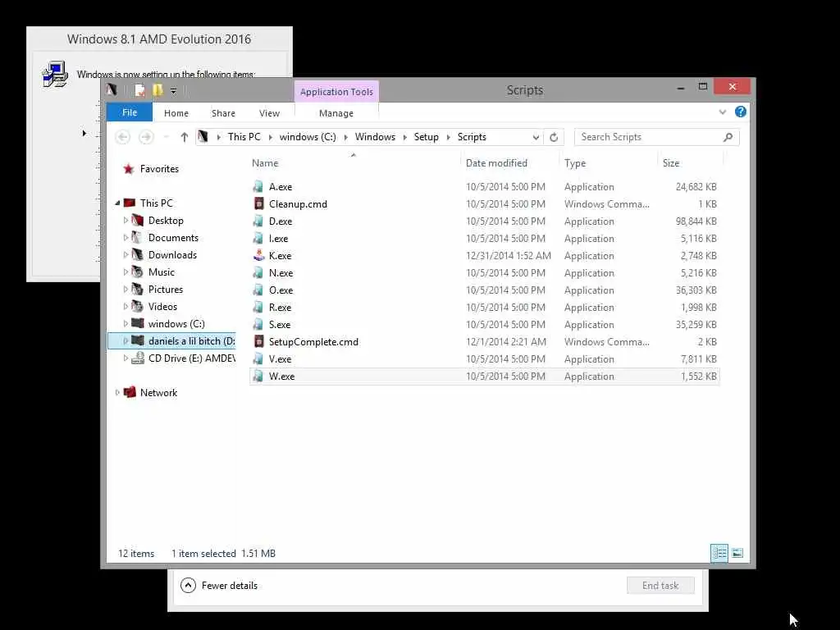The image size is (840, 630).
Task: Select the D: drive in navigation pane
Action: pos(172,340)
